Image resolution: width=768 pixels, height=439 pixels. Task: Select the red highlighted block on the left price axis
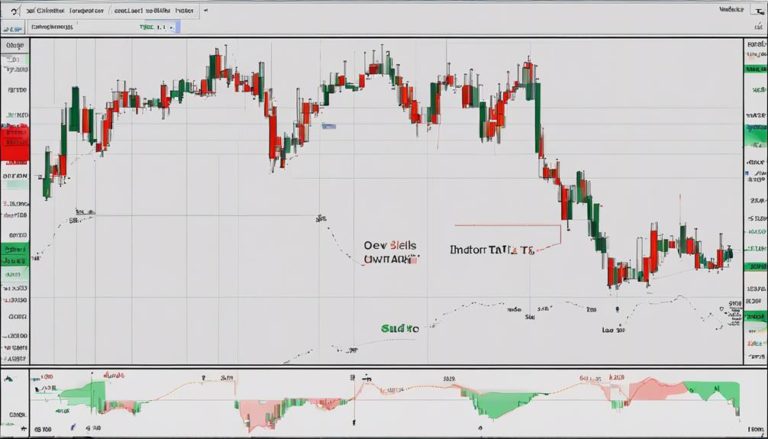point(15,143)
